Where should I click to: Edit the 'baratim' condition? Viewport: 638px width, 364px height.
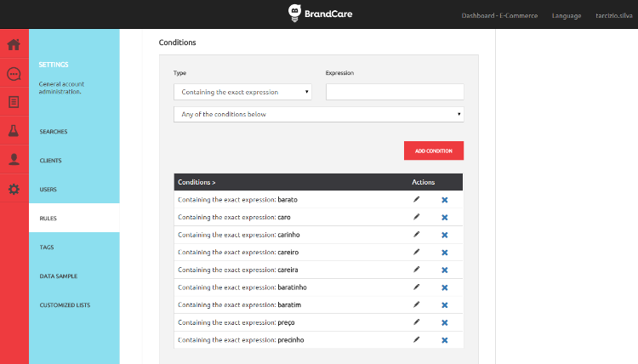point(416,304)
